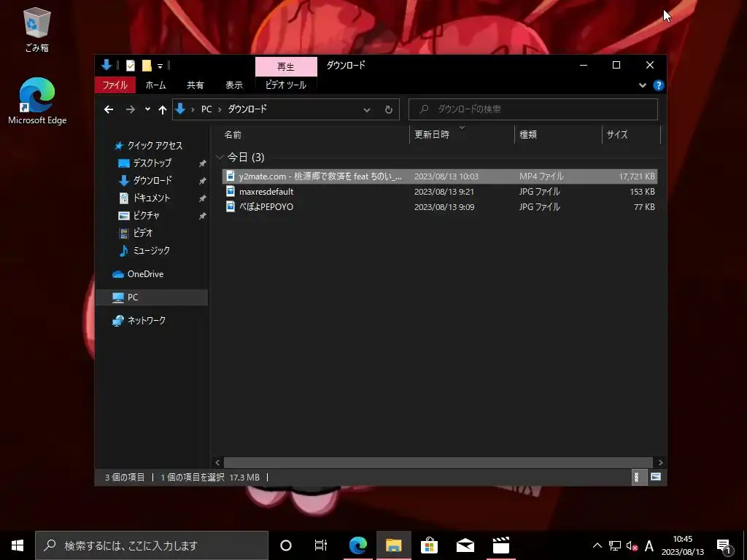
Task: Sort by 名前 column header
Action: pos(314,135)
